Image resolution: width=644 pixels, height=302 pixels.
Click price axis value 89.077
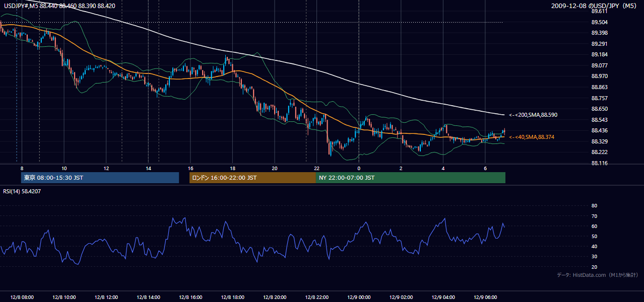click(x=599, y=65)
